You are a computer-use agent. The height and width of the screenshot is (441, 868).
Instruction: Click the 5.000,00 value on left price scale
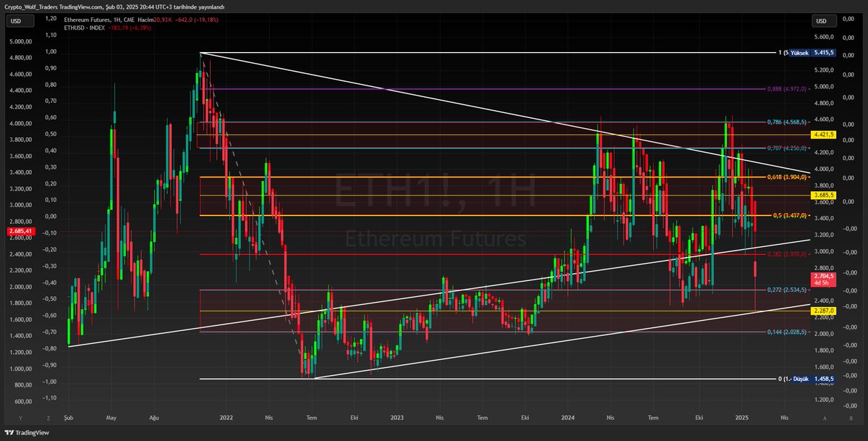pyautogui.click(x=20, y=41)
